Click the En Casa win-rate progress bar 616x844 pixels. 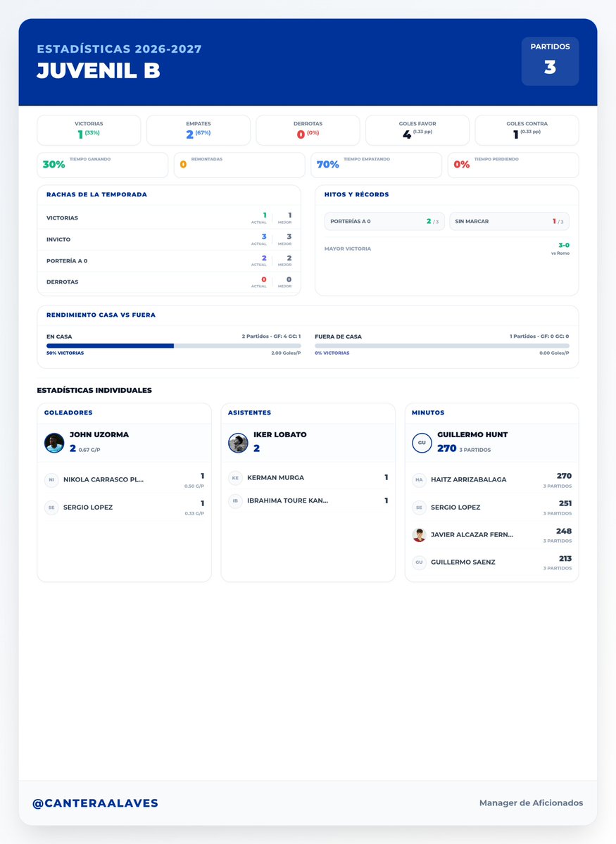pos(173,346)
